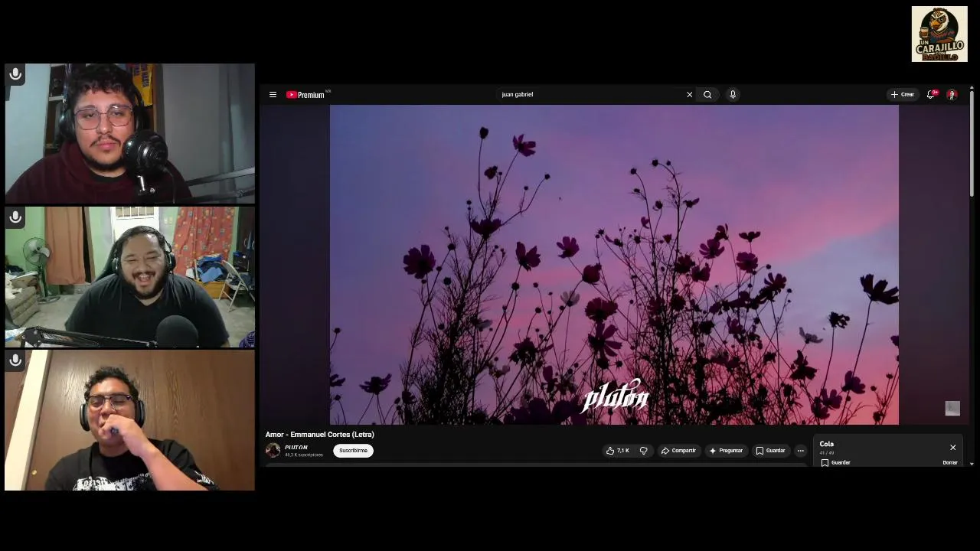Image resolution: width=980 pixels, height=551 pixels.
Task: Dislike the video with thumbs-down
Action: (x=643, y=451)
